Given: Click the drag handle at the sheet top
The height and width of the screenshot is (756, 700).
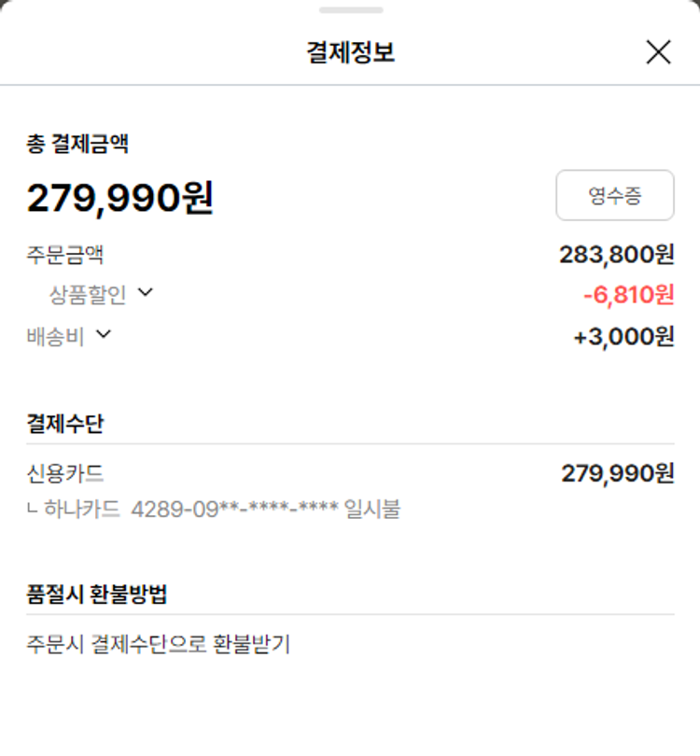Looking at the screenshot, I should [x=350, y=10].
